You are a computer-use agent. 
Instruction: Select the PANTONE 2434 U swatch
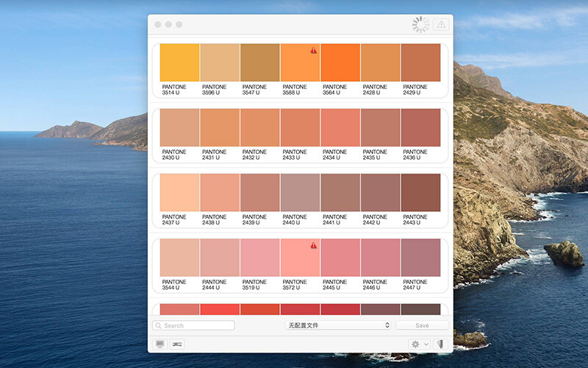tap(340, 127)
